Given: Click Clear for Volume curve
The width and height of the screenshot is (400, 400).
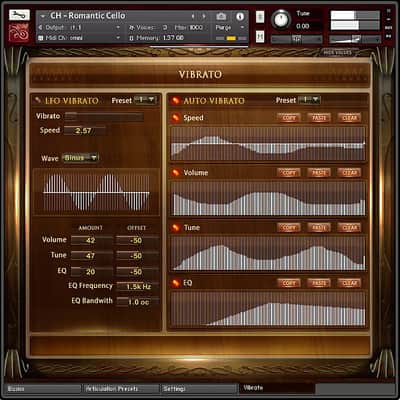Looking at the screenshot, I should 349,173.
